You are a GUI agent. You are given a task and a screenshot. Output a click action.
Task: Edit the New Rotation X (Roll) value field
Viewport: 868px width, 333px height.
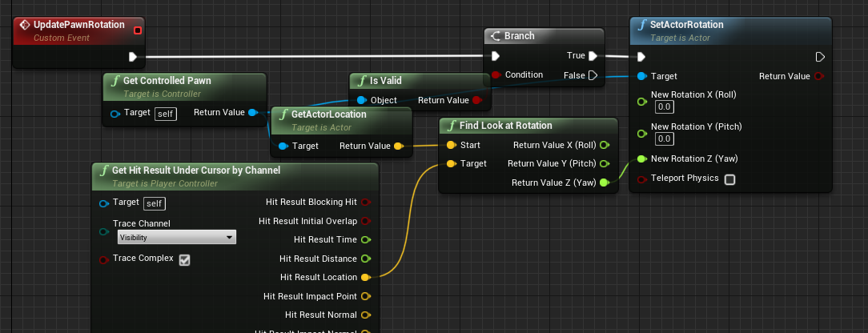664,106
